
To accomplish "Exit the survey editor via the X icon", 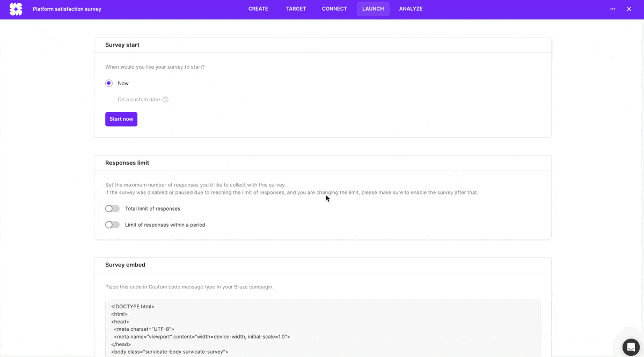I will point(628,9).
